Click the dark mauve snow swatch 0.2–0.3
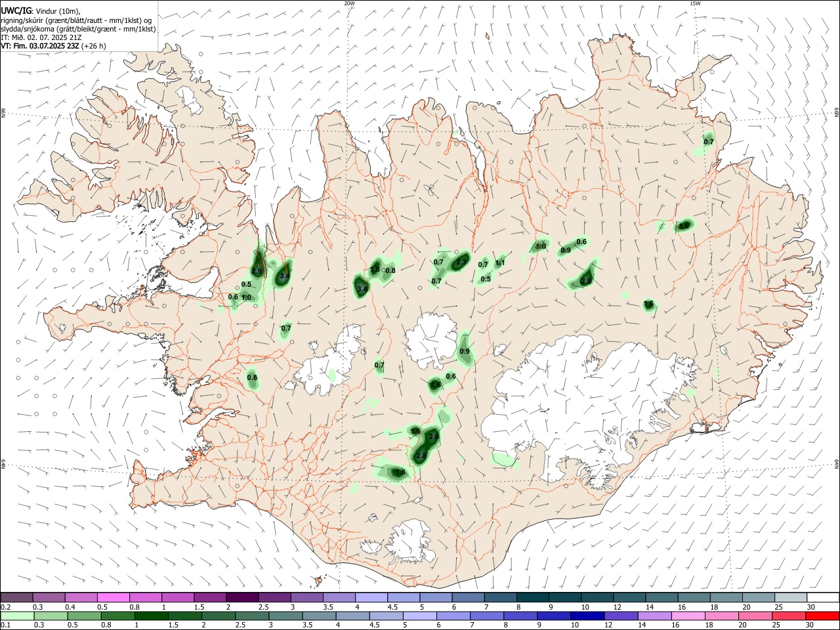 [17, 597]
